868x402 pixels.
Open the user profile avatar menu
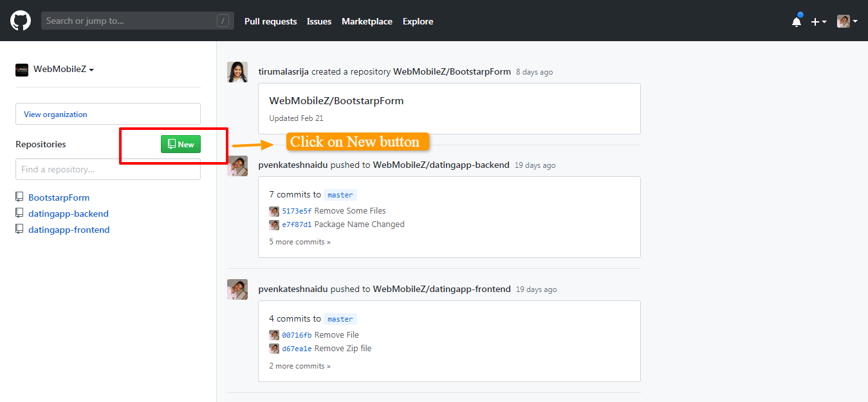pos(847,21)
